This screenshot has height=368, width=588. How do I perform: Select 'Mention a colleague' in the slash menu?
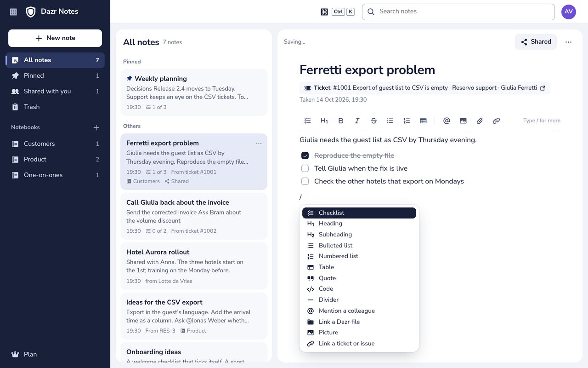coord(359,311)
